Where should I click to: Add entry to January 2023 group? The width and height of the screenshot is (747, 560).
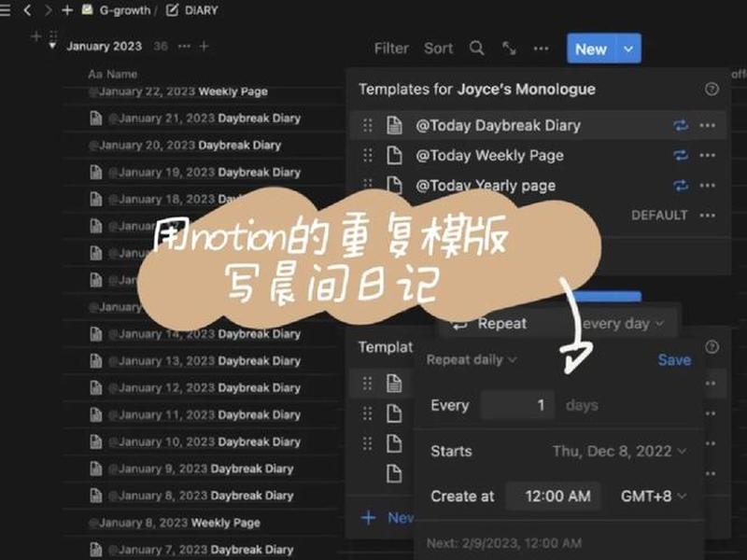click(x=204, y=46)
